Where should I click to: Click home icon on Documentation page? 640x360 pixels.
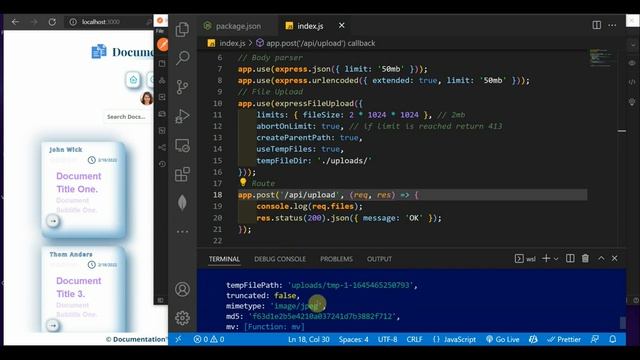(133, 80)
